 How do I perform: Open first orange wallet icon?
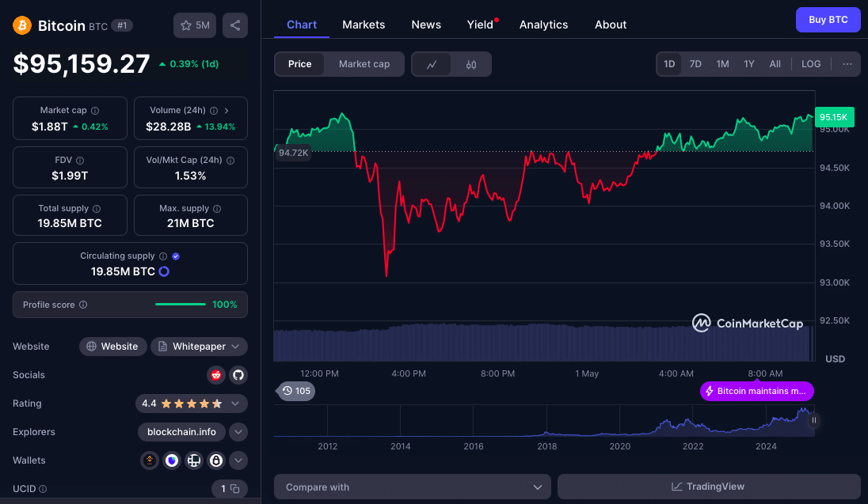click(x=150, y=460)
